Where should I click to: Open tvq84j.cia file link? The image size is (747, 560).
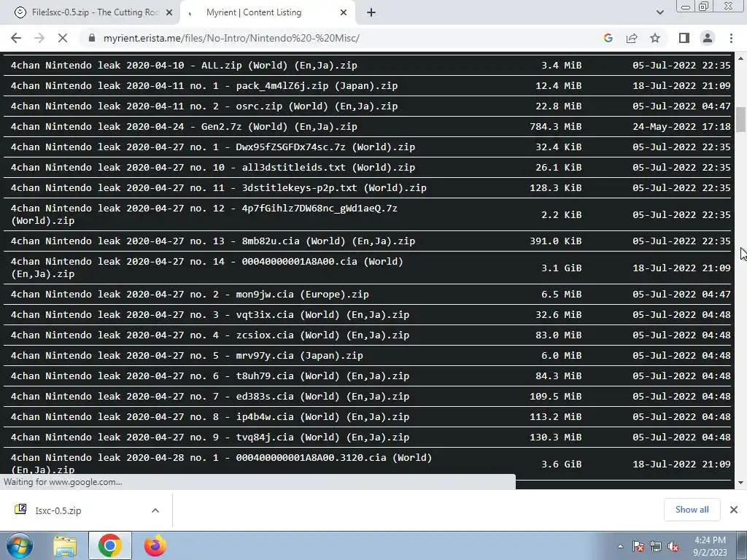pos(210,437)
